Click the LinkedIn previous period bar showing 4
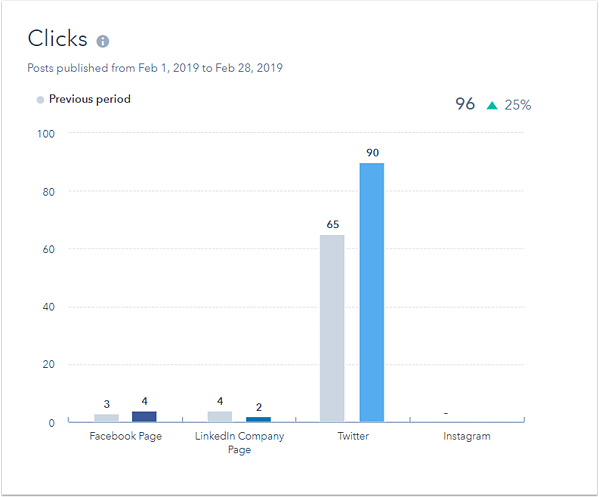 coord(220,416)
